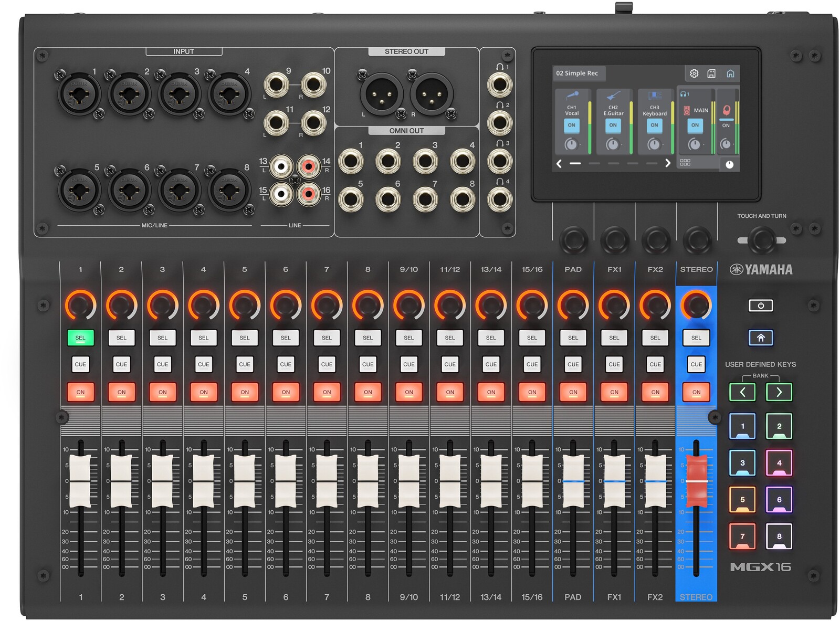Tap the microphone icon on CH1 Vocal

tap(572, 96)
